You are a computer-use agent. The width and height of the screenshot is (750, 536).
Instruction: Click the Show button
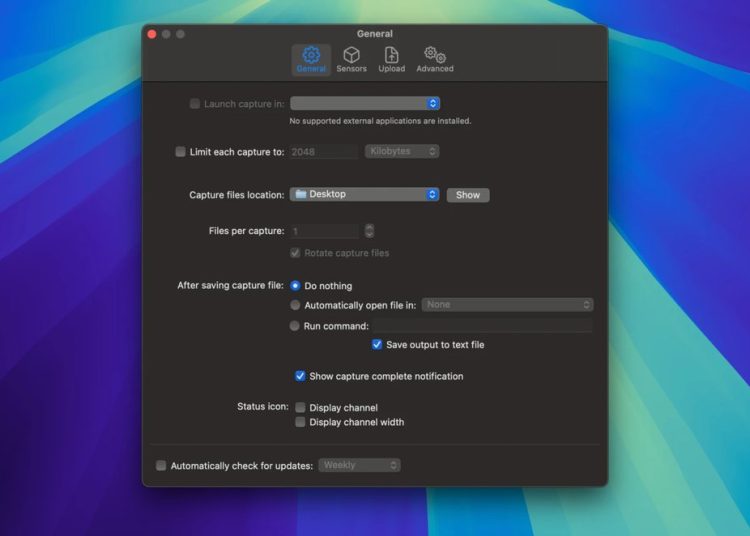467,195
